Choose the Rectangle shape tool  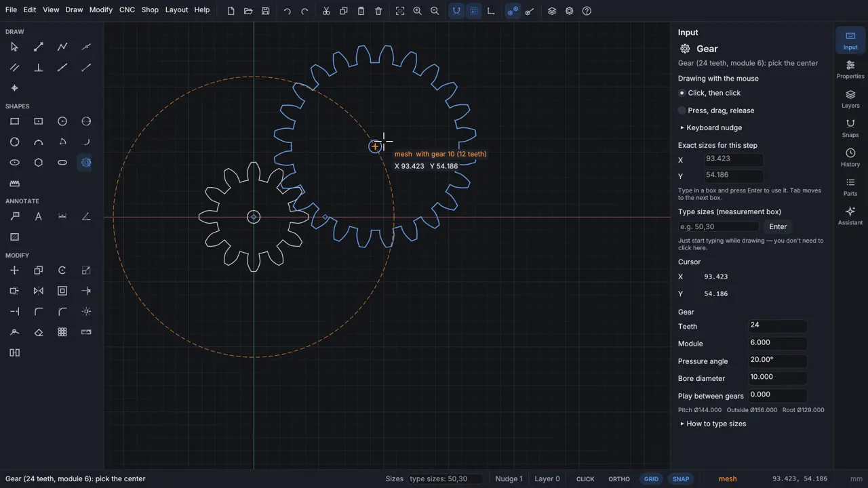pyautogui.click(x=14, y=121)
